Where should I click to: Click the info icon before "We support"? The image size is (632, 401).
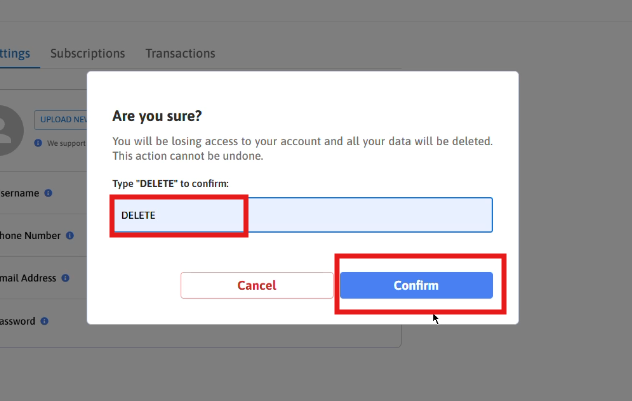pos(39,143)
